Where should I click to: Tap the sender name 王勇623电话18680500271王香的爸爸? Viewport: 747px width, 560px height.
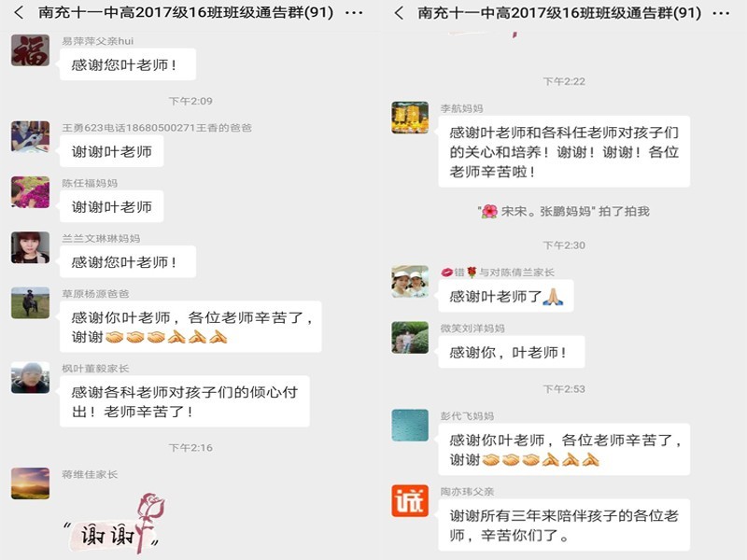click(x=157, y=128)
